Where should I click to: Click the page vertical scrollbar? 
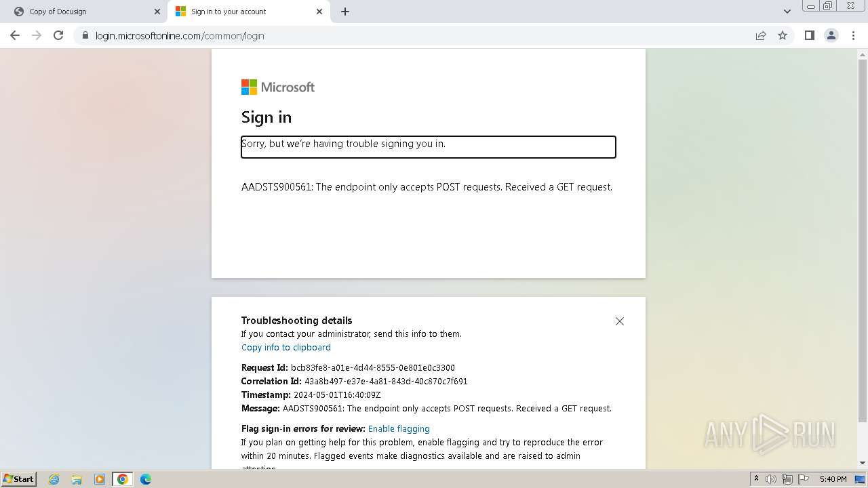click(863, 241)
